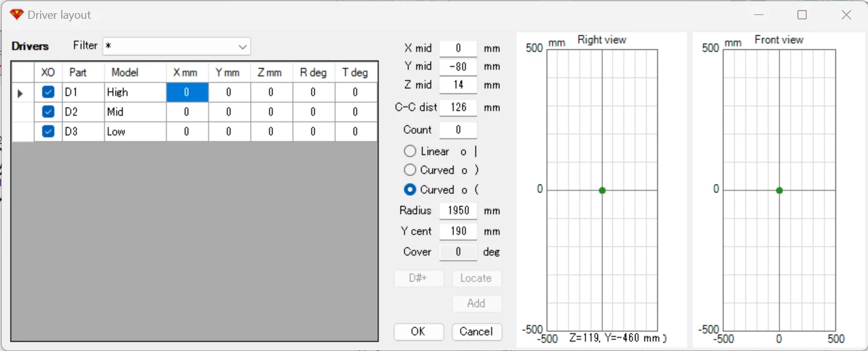868x351 pixels.
Task: Click the C-C dist input field
Action: click(x=458, y=108)
